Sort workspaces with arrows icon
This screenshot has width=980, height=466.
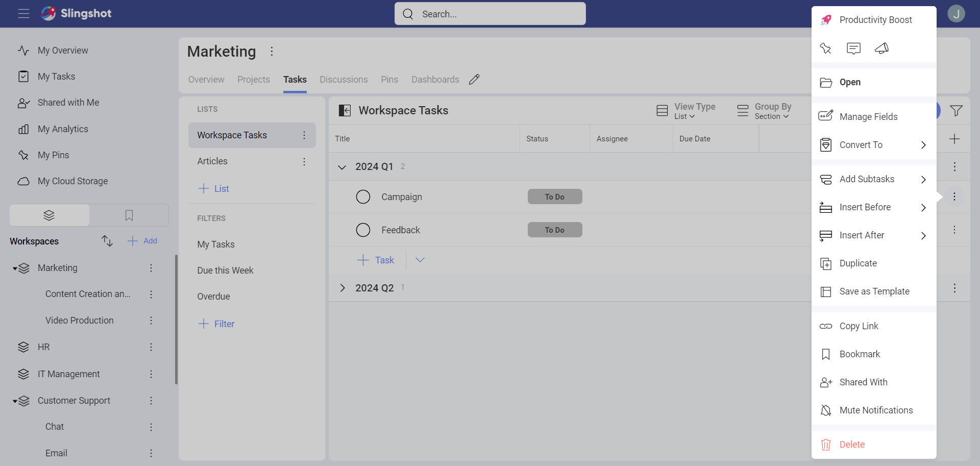107,241
